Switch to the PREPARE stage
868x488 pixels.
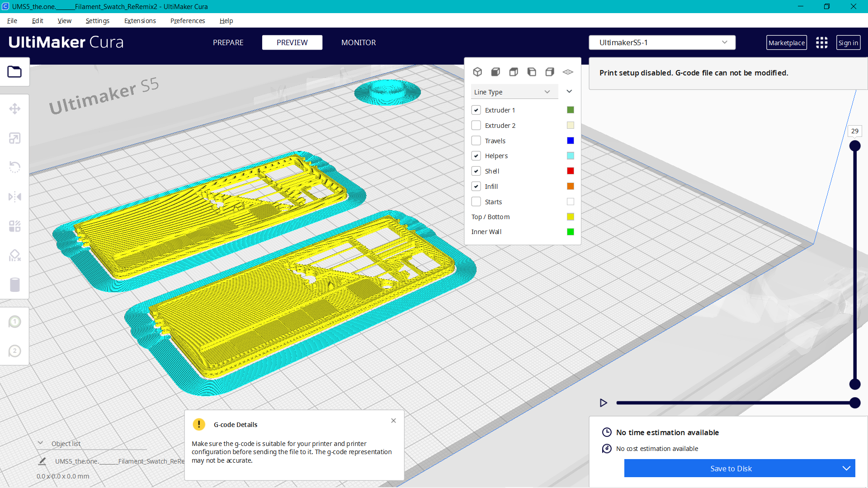(228, 42)
